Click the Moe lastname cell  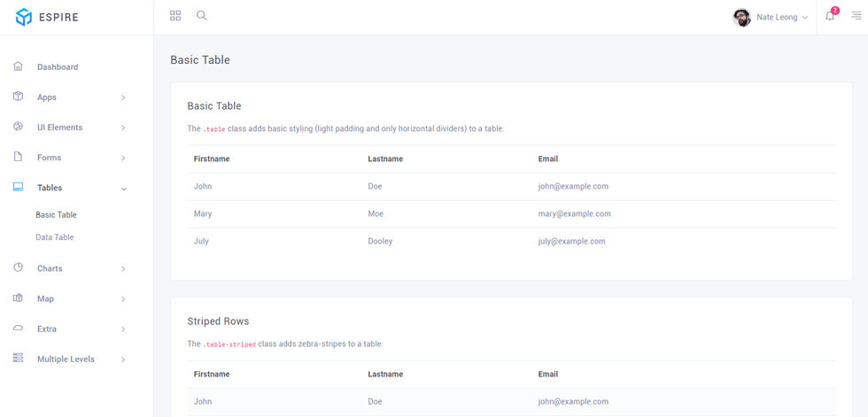tap(376, 213)
